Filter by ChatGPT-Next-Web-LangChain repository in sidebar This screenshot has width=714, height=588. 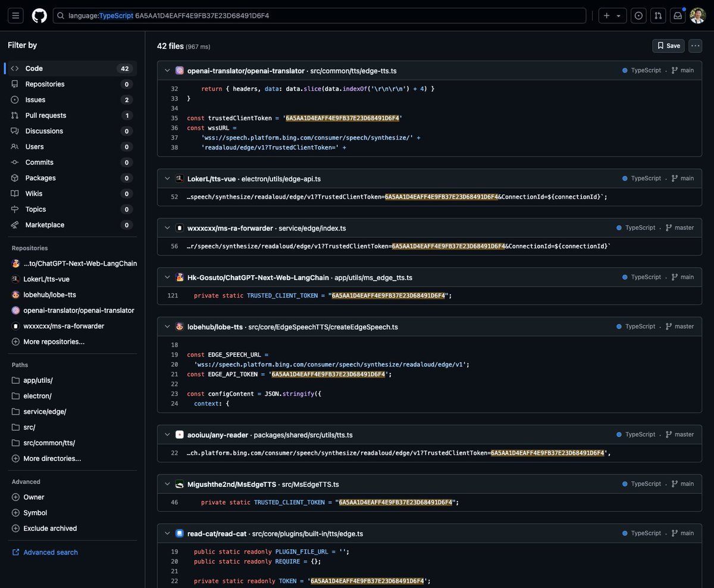tap(74, 263)
